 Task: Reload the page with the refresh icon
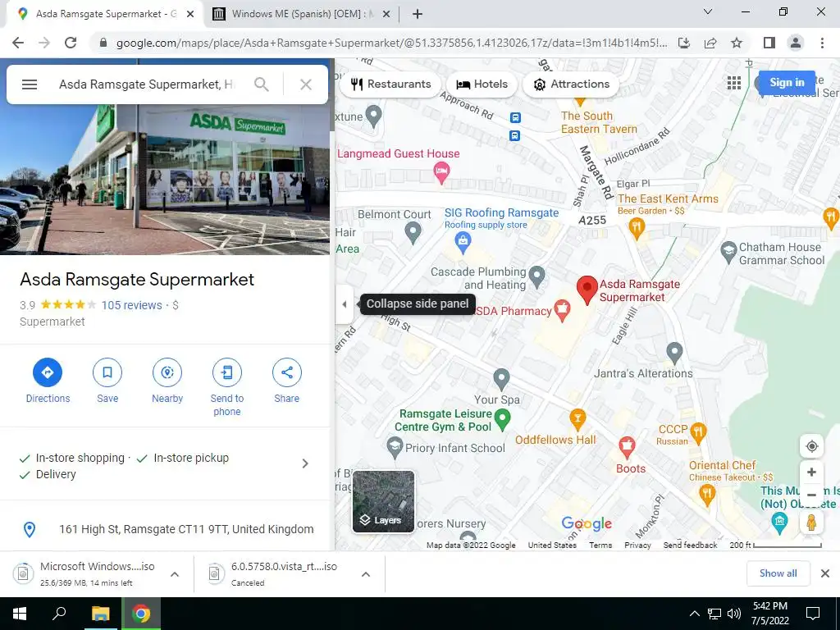[71, 43]
